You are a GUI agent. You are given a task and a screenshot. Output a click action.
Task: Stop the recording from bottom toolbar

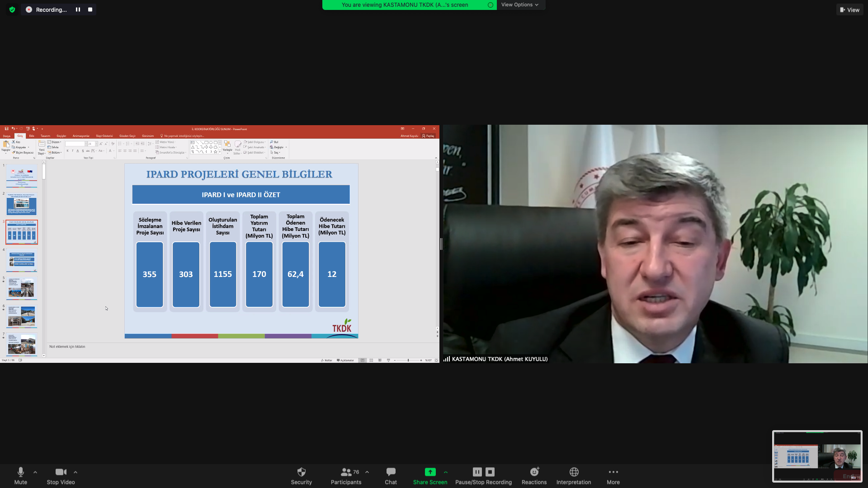click(x=490, y=472)
